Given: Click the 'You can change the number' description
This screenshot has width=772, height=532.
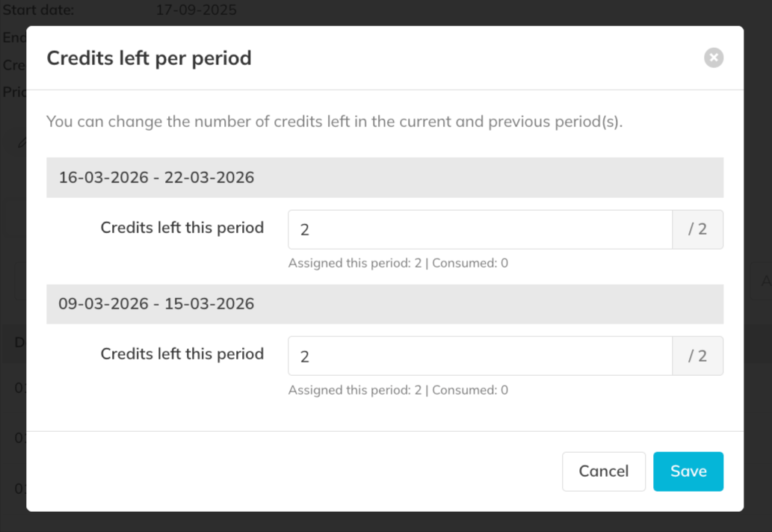Looking at the screenshot, I should [x=334, y=122].
